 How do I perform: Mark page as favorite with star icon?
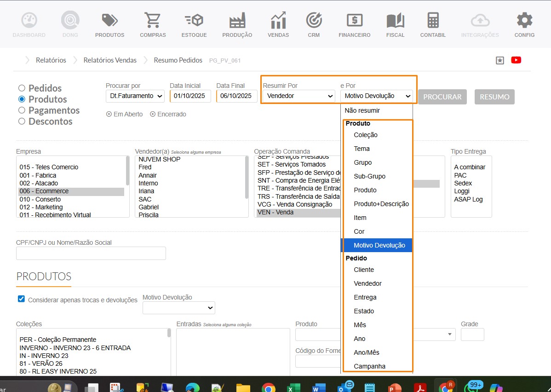pyautogui.click(x=500, y=60)
